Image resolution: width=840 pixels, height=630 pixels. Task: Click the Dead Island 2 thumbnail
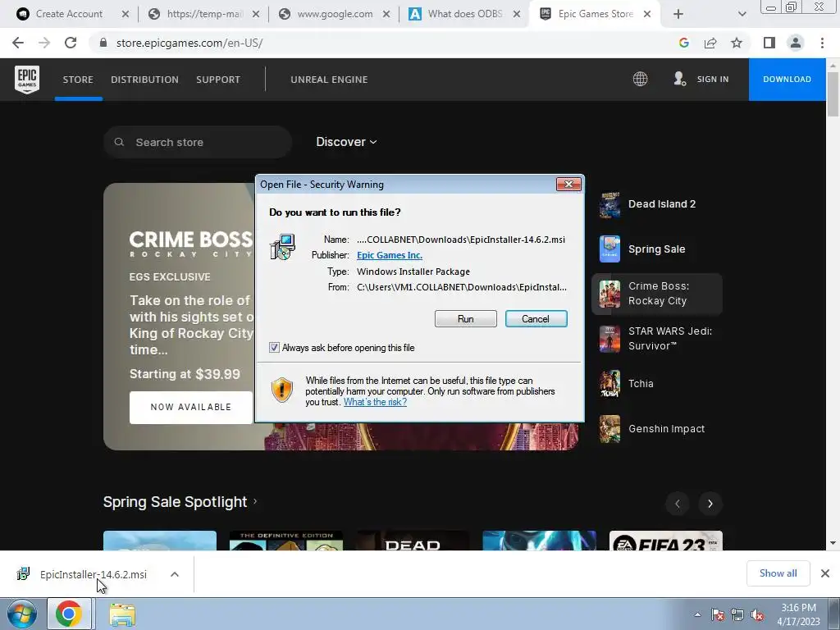tap(609, 204)
